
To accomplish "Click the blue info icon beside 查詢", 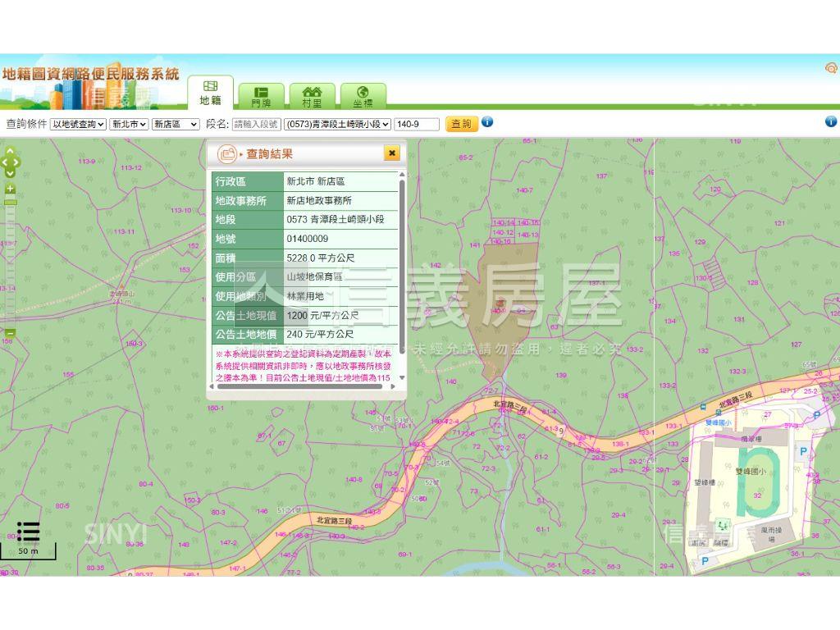I will pos(487,122).
